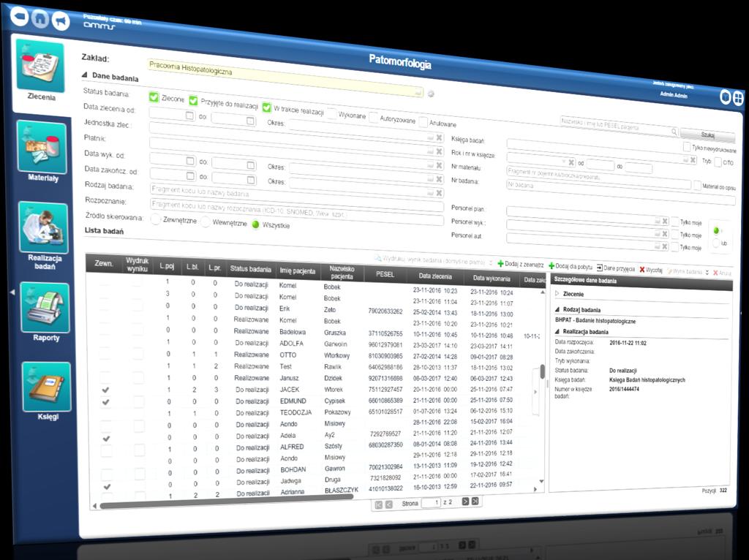Sort by PESEL column header
Image resolution: width=749 pixels, height=560 pixels.
click(385, 274)
